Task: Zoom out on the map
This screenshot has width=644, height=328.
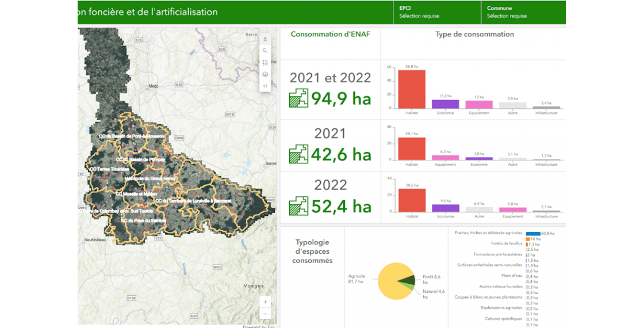Action: pos(265,314)
